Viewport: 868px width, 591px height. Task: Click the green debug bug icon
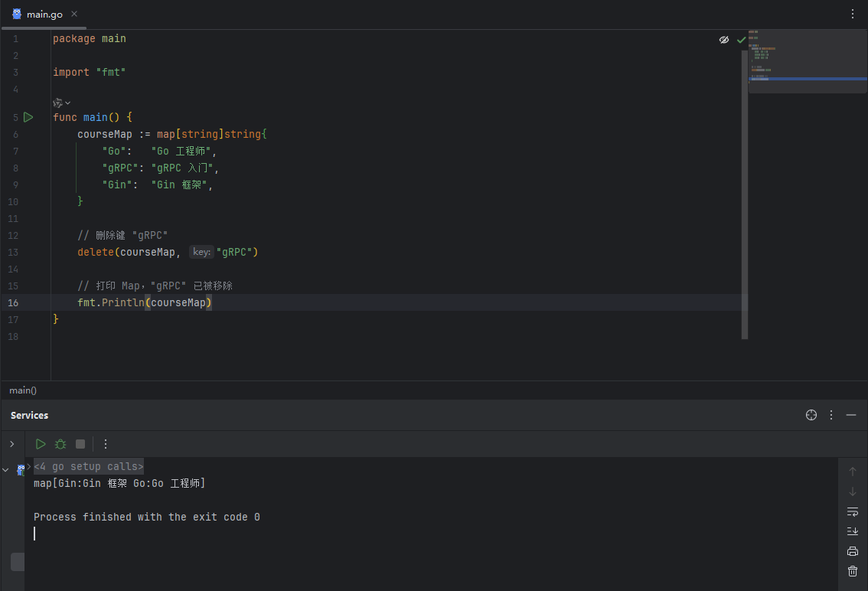coord(60,444)
